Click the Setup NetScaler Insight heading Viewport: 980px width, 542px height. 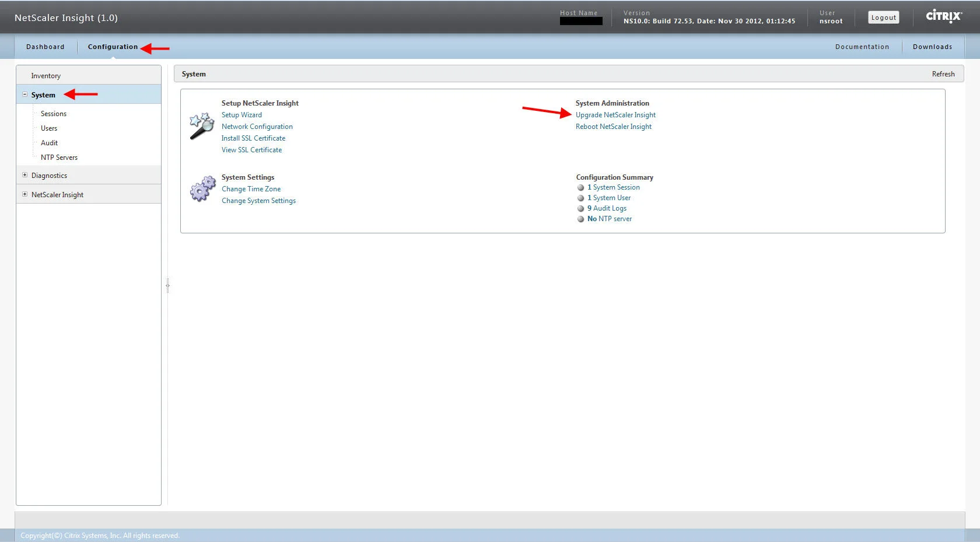260,103
